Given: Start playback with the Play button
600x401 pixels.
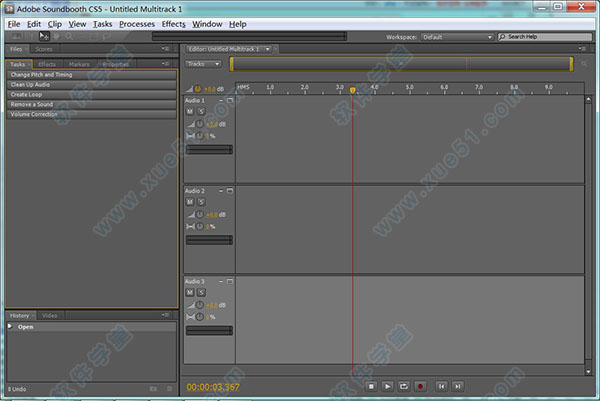Looking at the screenshot, I should [x=387, y=386].
